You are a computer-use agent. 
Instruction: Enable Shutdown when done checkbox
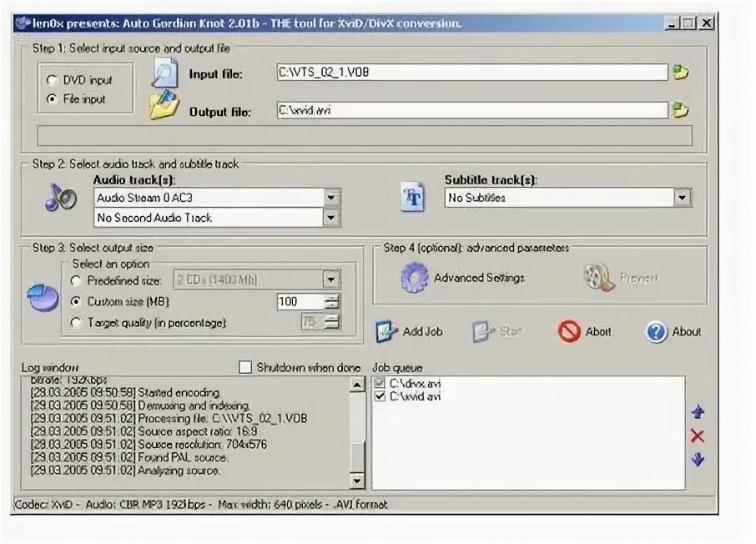point(245,367)
